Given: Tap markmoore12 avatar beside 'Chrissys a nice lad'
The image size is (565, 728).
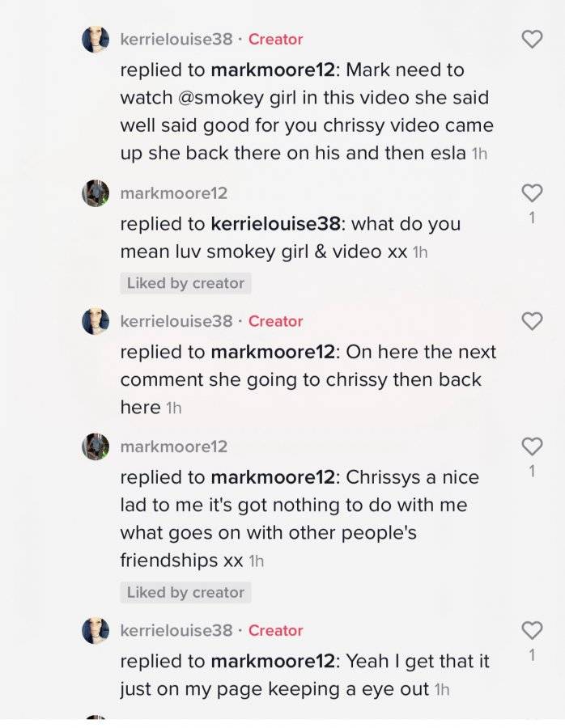Looking at the screenshot, I should point(96,447).
